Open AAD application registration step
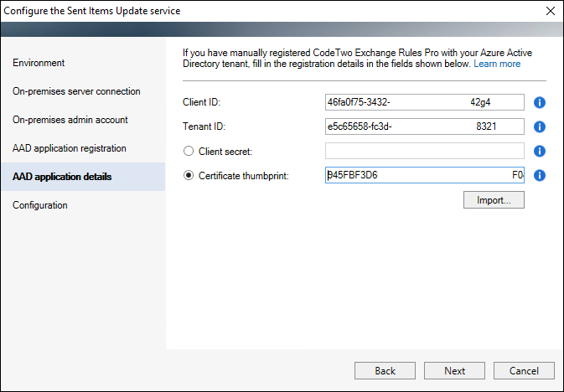Viewport: 564px width, 392px height. [69, 148]
